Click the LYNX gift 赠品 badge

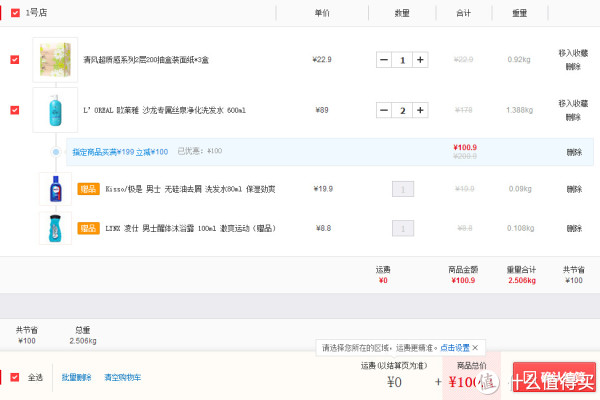[x=88, y=229]
